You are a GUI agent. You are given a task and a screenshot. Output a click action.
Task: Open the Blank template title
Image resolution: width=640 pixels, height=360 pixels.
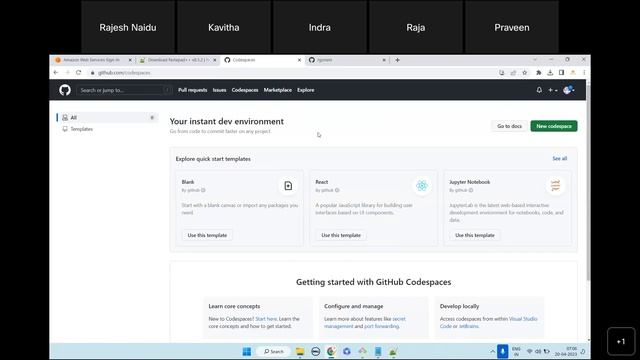click(x=188, y=182)
